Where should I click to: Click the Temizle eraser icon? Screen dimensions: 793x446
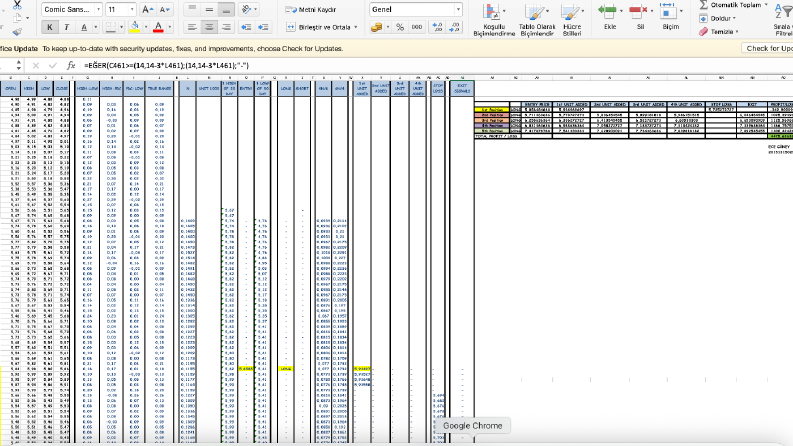[x=703, y=31]
